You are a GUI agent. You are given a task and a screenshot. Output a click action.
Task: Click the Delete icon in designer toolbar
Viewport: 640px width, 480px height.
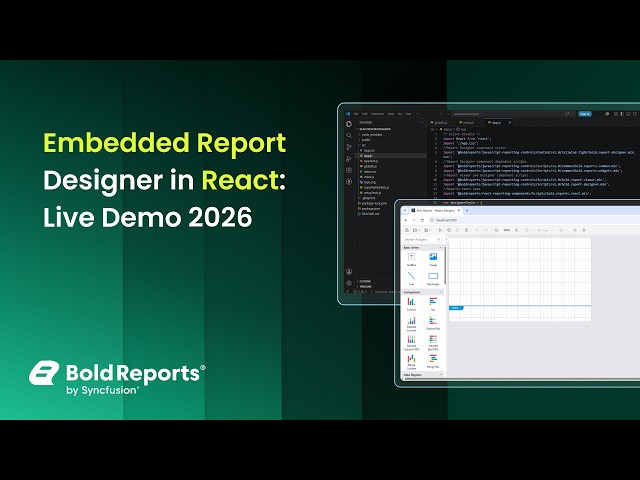click(x=467, y=230)
